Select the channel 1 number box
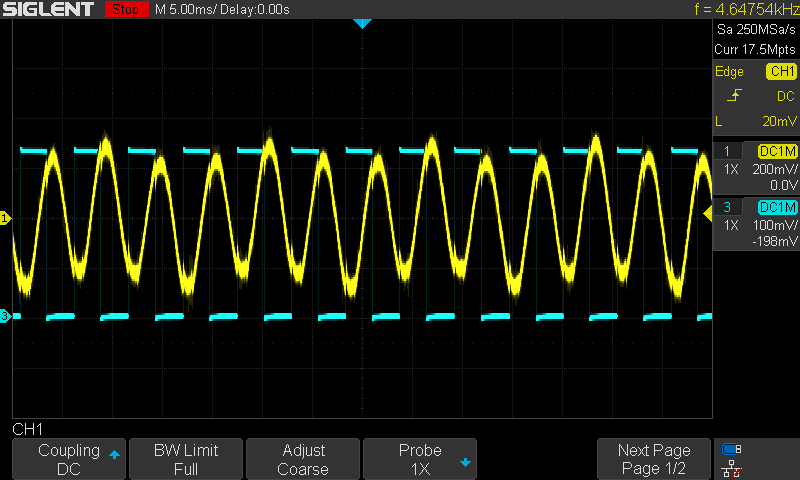The image size is (800, 480). (727, 151)
